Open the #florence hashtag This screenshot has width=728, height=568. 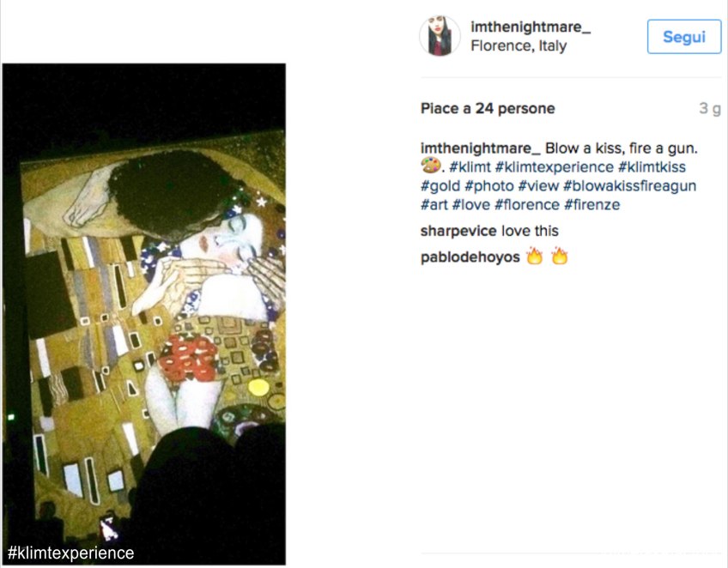tap(527, 205)
